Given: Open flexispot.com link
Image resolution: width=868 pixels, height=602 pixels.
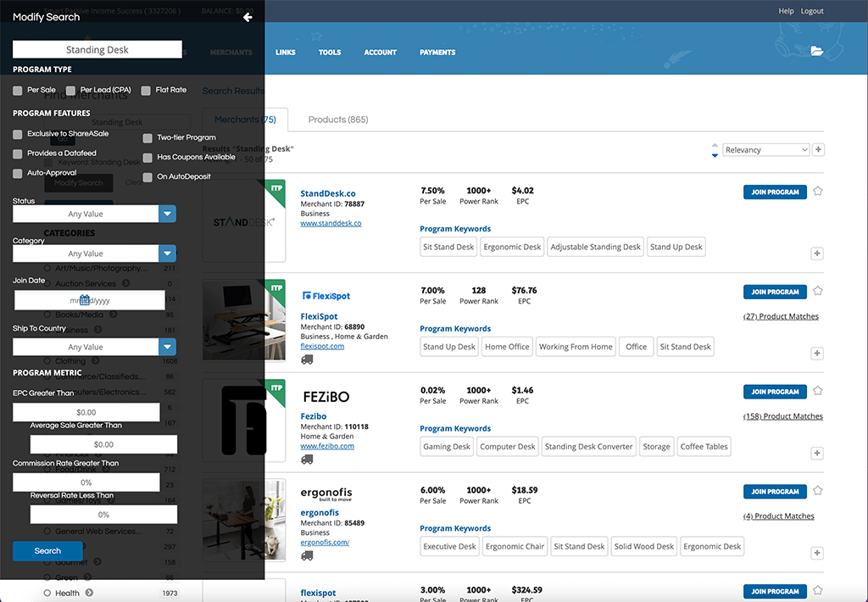Looking at the screenshot, I should 321,346.
